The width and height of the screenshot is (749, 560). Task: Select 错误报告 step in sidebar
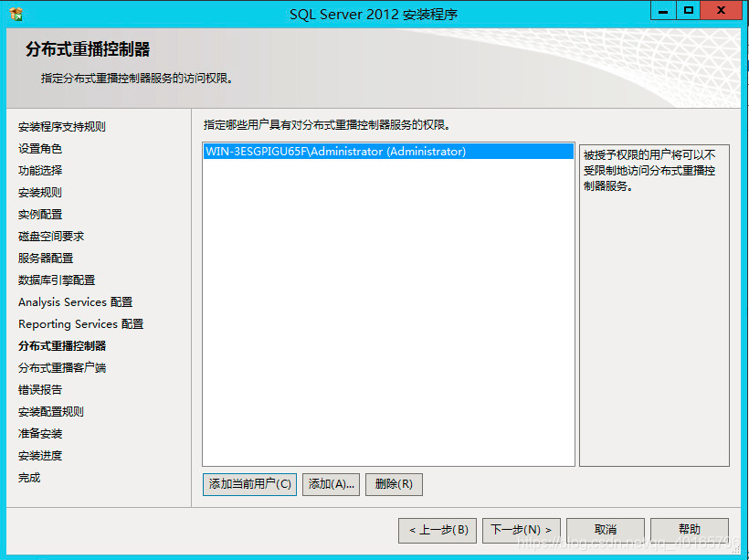(40, 390)
